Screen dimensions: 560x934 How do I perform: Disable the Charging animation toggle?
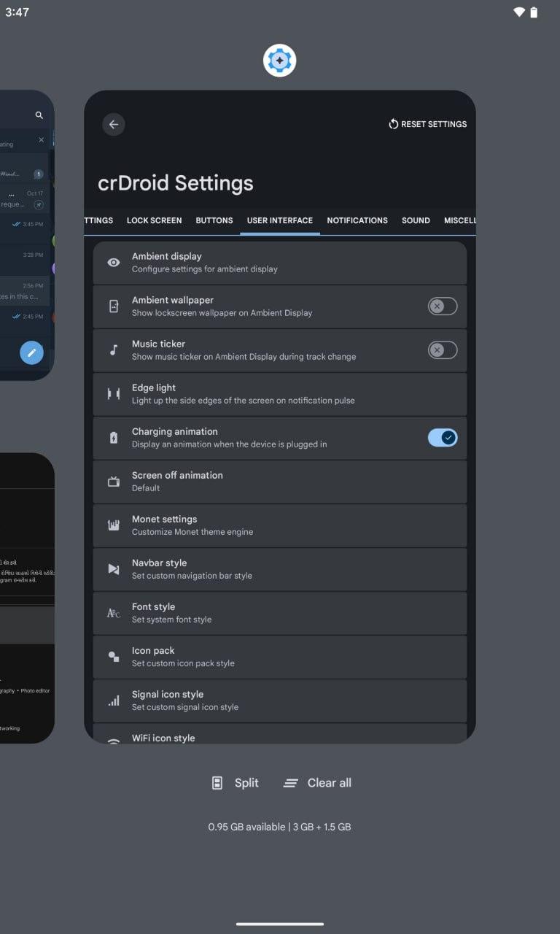coord(442,438)
